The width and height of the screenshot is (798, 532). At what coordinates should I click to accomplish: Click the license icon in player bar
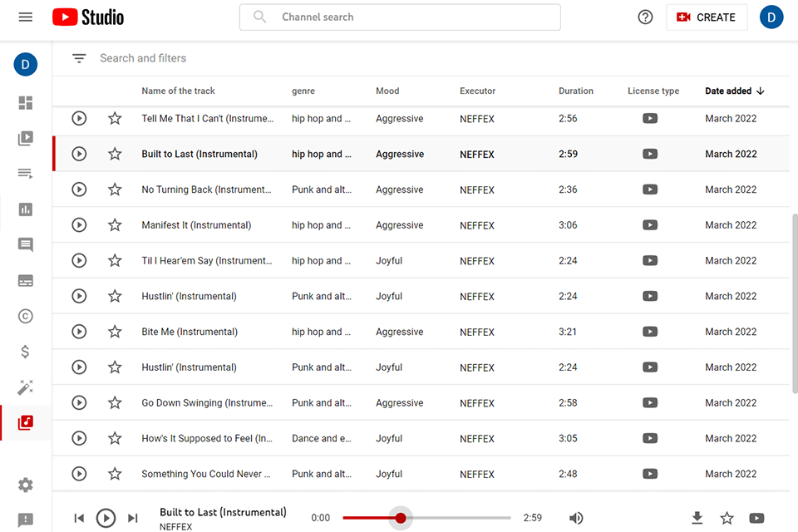pos(756,518)
